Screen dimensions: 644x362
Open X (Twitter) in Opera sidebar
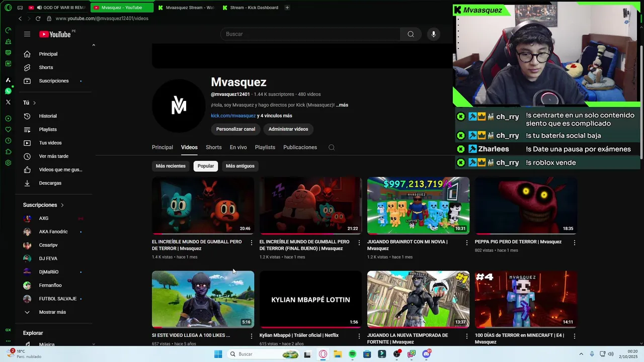point(8,102)
